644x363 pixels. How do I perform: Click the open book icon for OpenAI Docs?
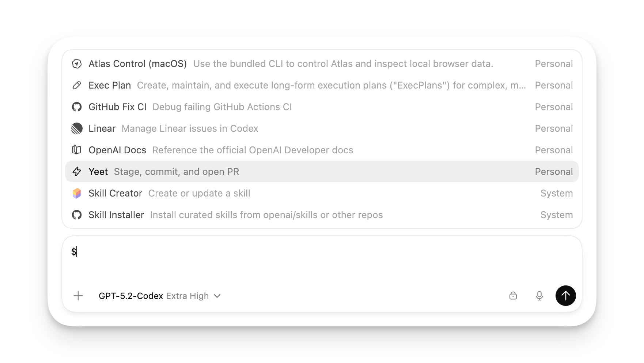[77, 150]
